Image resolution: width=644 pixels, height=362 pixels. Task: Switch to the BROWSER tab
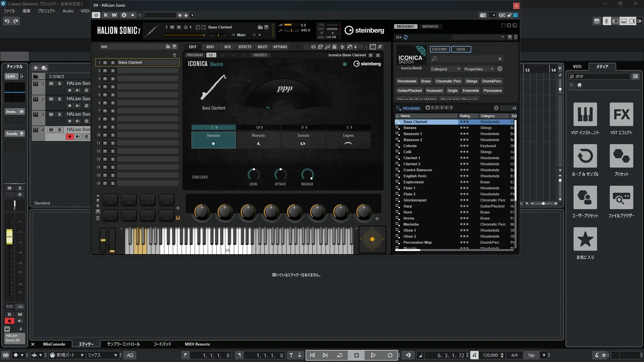[x=430, y=26]
